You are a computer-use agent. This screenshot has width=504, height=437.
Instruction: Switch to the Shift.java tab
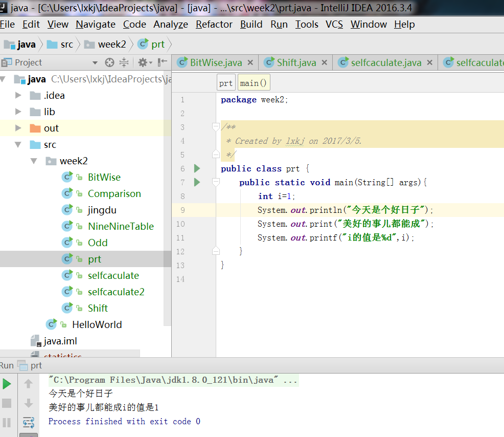(296, 62)
